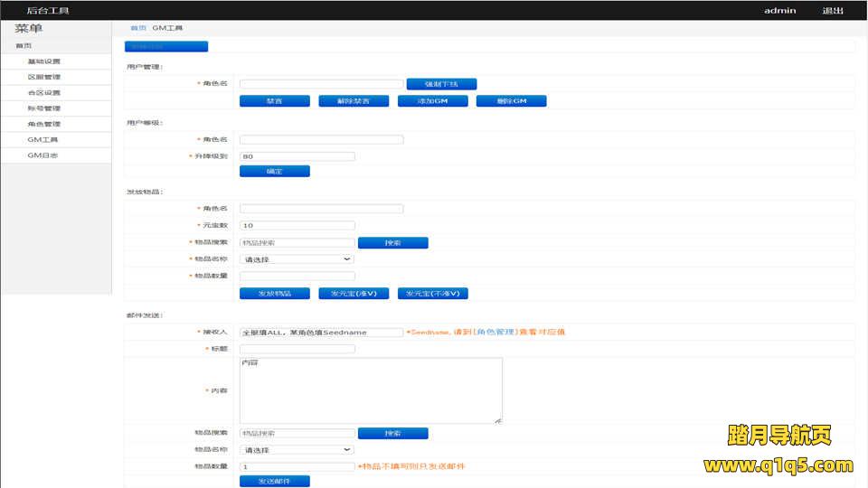Click 确定 under the level-change section
This screenshot has width=868, height=488.
pyautogui.click(x=274, y=171)
